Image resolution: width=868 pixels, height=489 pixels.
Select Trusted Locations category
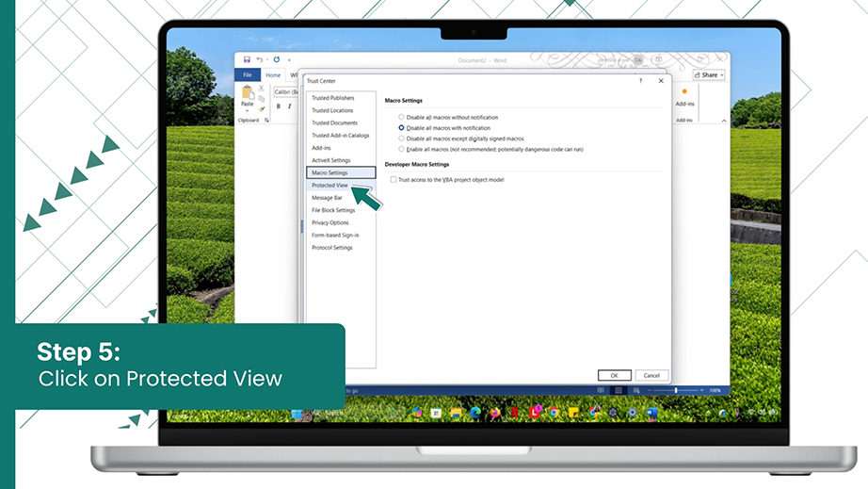point(332,110)
